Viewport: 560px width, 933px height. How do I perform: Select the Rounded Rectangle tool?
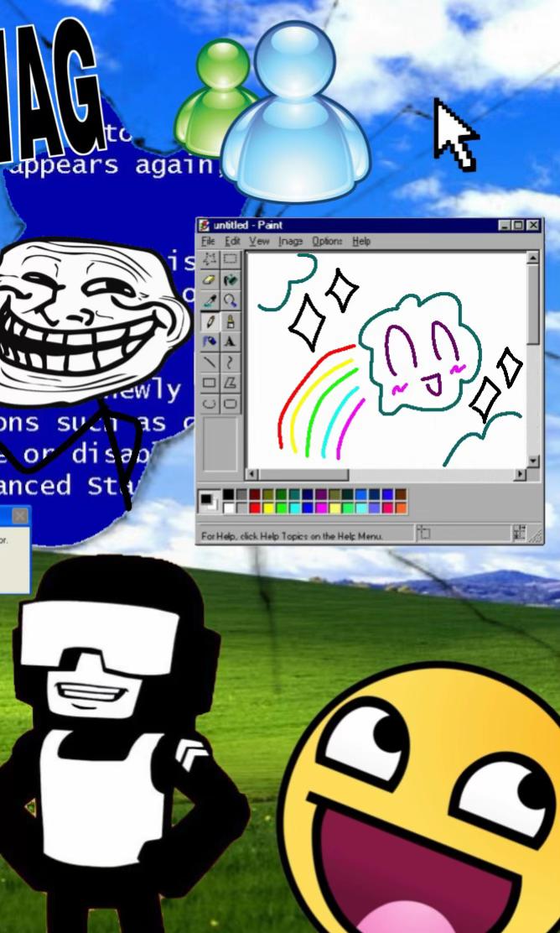coord(230,404)
